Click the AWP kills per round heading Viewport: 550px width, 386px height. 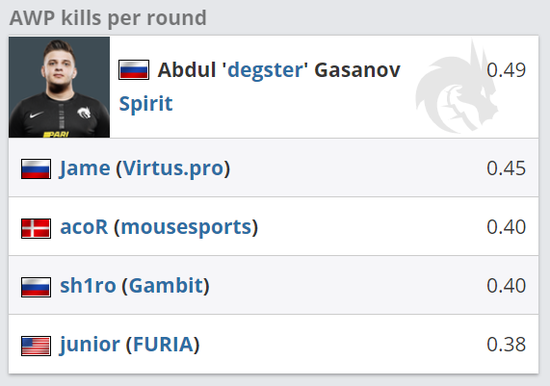(108, 18)
